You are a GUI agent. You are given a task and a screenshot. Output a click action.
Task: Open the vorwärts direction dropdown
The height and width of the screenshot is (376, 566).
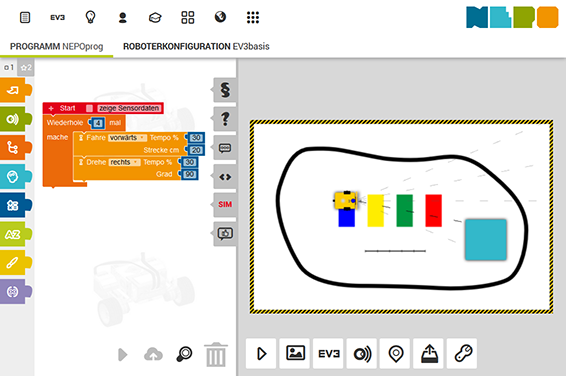(x=127, y=138)
